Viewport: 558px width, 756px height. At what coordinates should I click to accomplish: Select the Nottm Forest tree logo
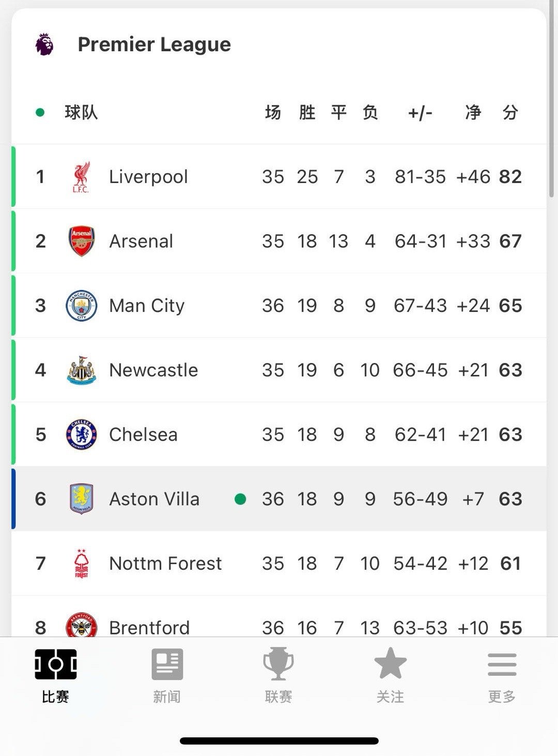point(82,564)
